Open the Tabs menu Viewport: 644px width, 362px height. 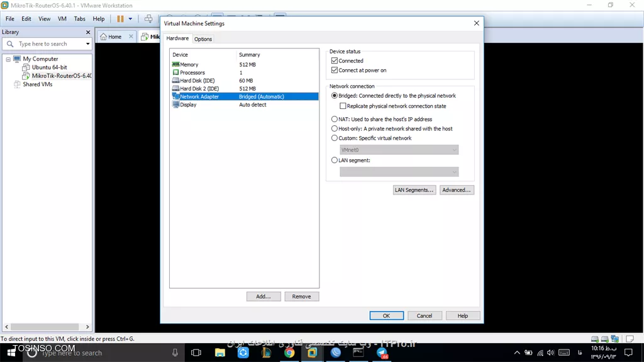point(80,19)
